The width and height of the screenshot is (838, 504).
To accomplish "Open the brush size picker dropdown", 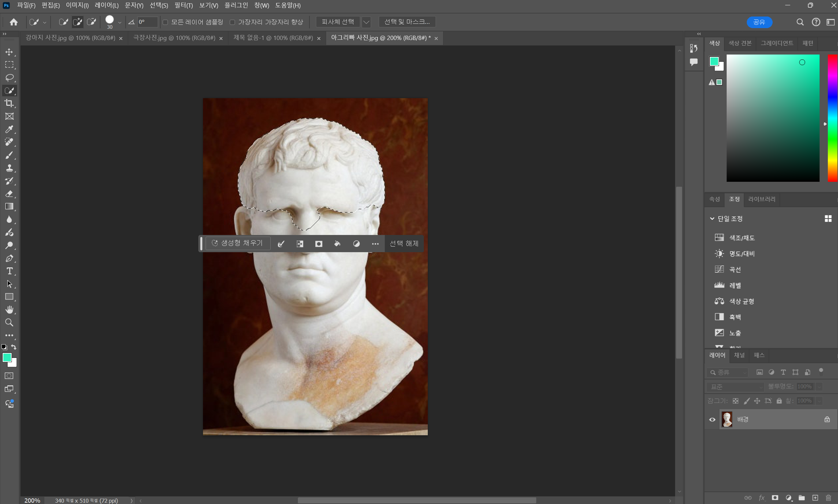I will pos(120,22).
